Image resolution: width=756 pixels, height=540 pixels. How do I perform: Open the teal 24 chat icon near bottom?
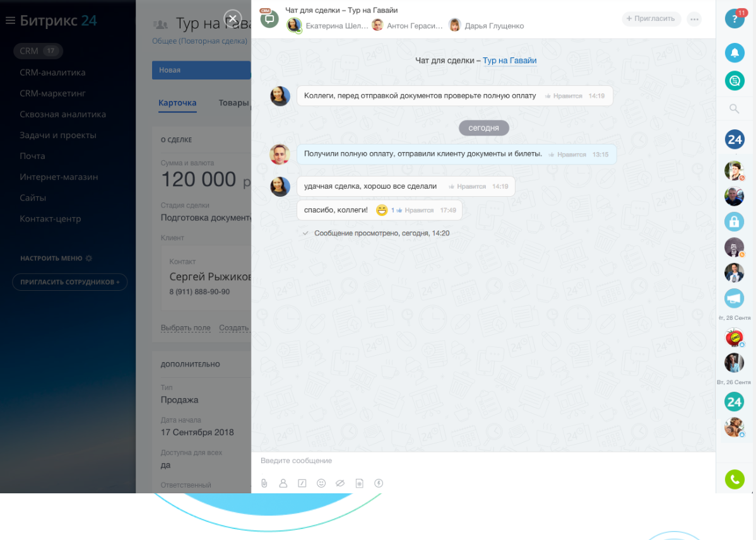[x=735, y=402]
